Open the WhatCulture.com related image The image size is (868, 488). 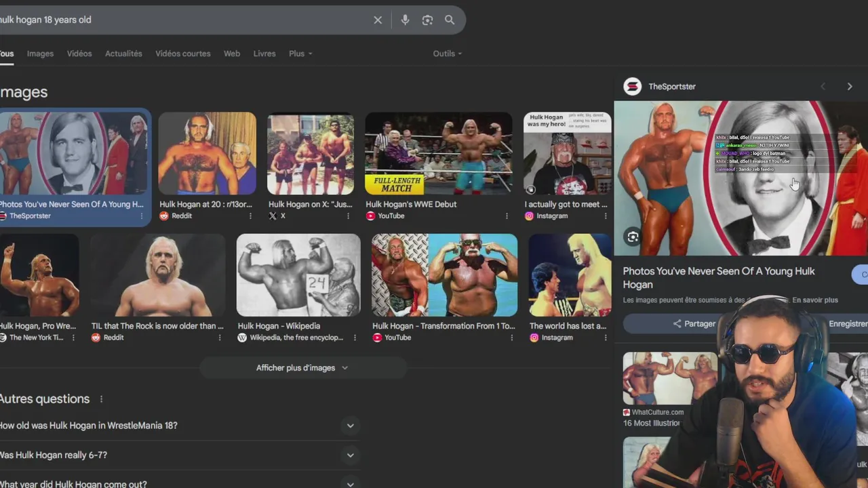click(x=670, y=378)
